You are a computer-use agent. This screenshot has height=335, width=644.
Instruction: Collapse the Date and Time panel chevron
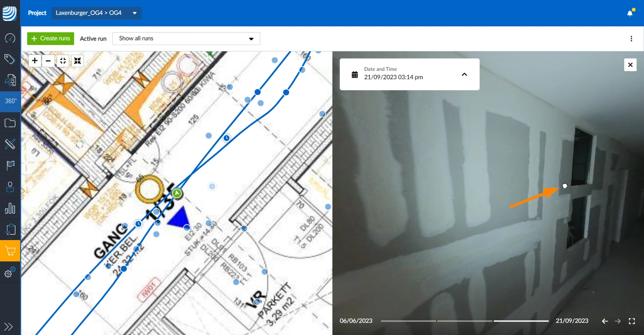click(x=464, y=74)
